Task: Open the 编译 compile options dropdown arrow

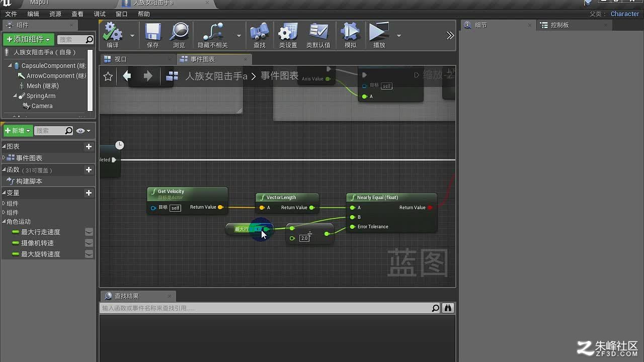Action: [x=132, y=36]
